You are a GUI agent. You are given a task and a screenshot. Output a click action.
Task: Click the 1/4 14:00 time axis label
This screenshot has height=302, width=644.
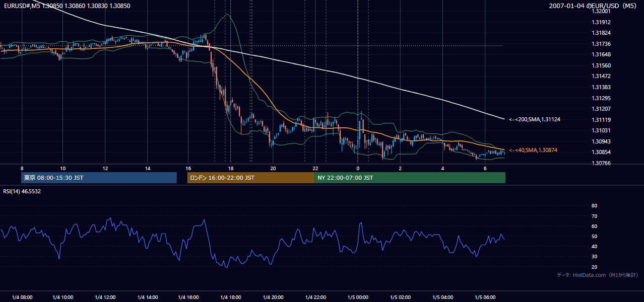[x=147, y=297]
